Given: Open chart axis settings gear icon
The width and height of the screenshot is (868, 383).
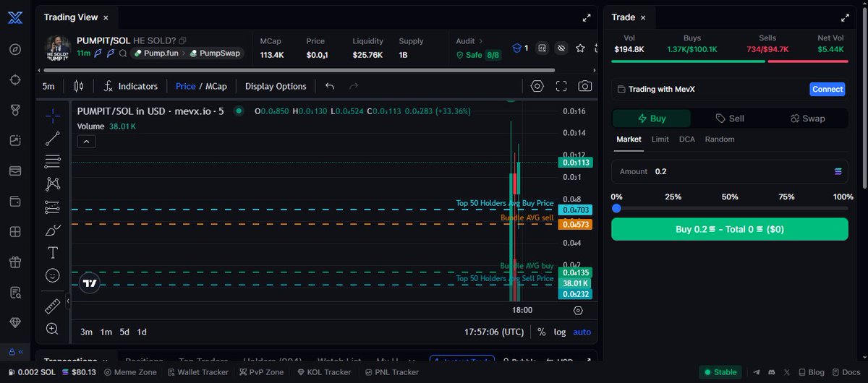Looking at the screenshot, I should point(578,311).
